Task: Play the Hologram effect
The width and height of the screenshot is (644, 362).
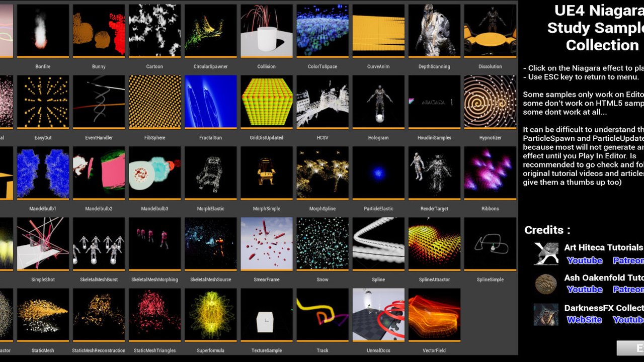Action: click(x=378, y=102)
